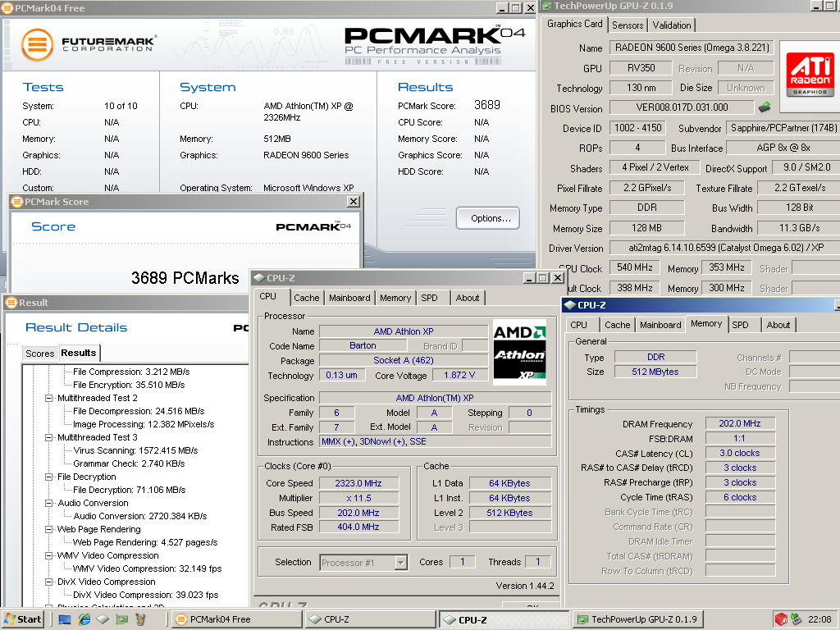The image size is (840, 630).
Task: Click the CAS# Latency 3.0 clocks value
Action: pos(740,453)
